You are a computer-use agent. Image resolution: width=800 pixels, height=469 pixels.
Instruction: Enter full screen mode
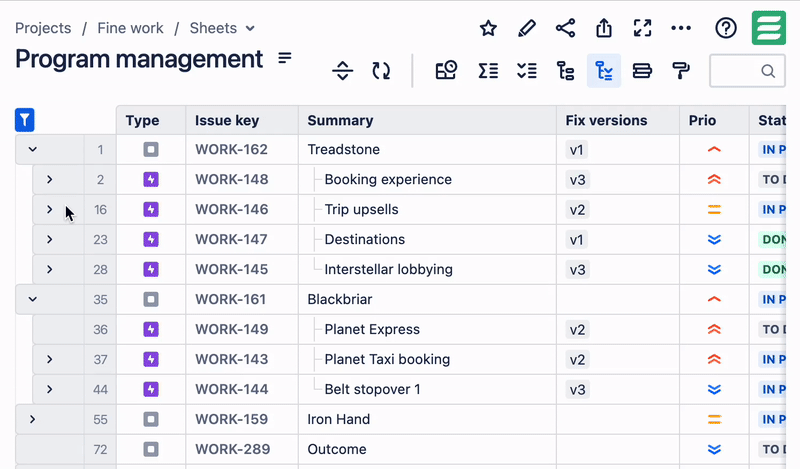(642, 28)
